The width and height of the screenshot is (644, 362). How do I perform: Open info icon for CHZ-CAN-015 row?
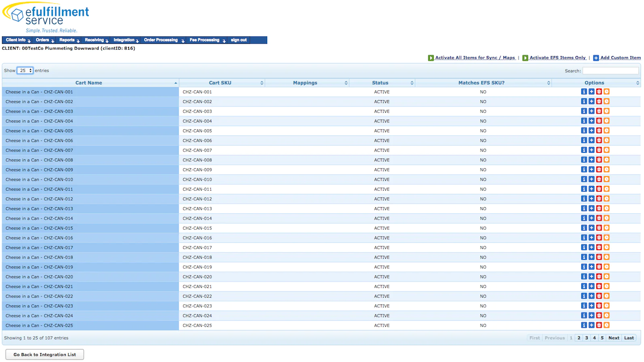[x=584, y=228]
